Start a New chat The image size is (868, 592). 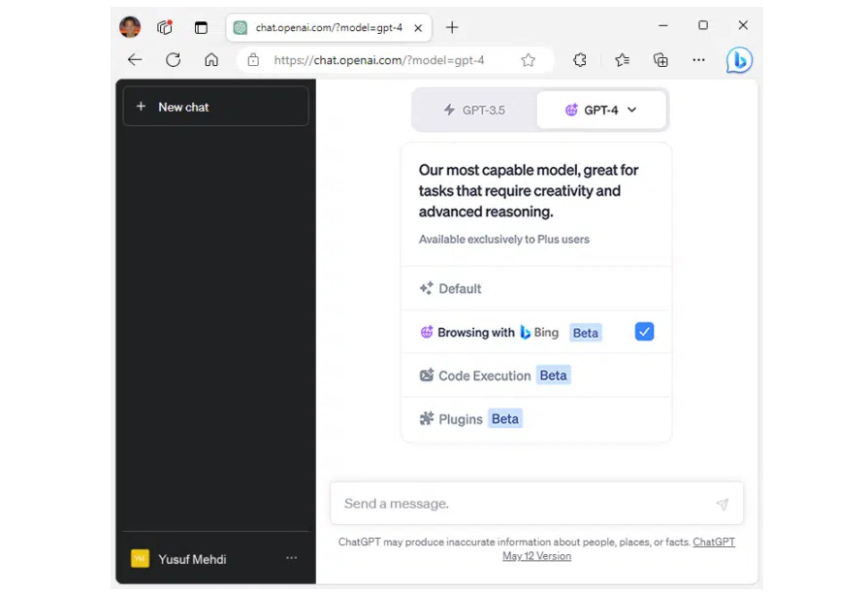[215, 107]
